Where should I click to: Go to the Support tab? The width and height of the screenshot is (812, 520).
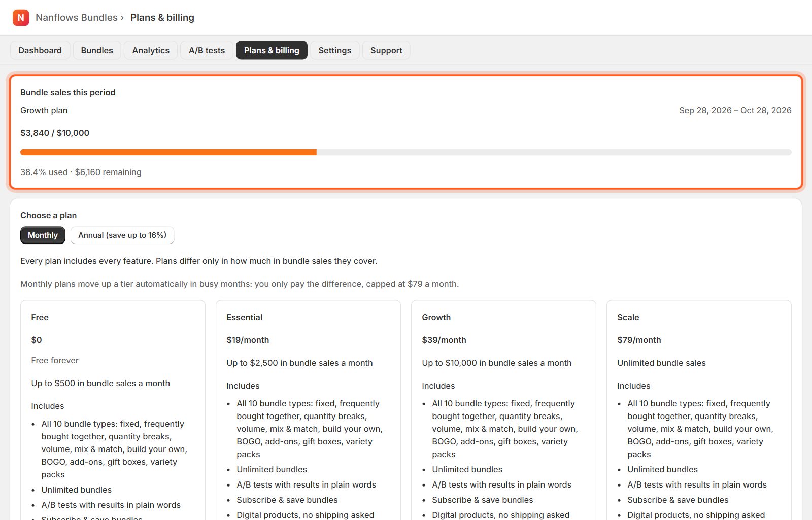(386, 50)
